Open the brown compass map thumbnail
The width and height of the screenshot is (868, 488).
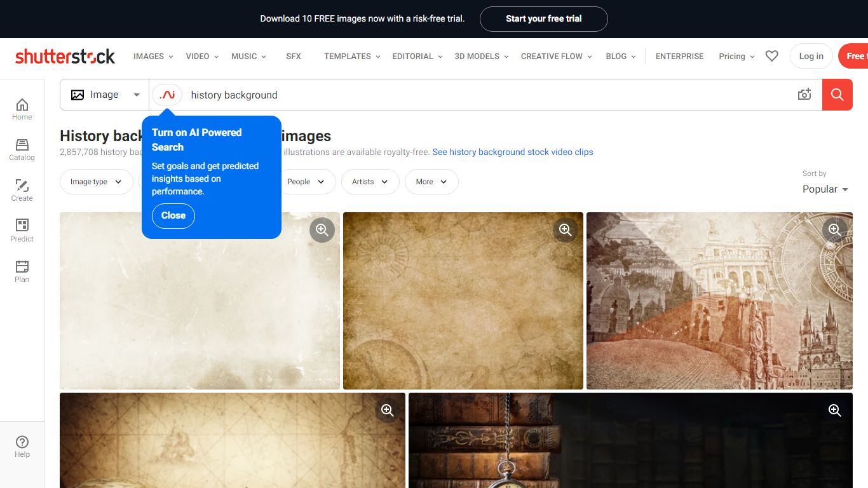pyautogui.click(x=463, y=301)
